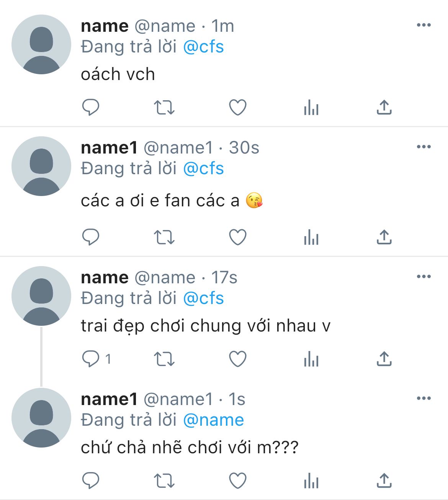
Task: Click the @cfs link in the first tweet
Action: pos(203,47)
